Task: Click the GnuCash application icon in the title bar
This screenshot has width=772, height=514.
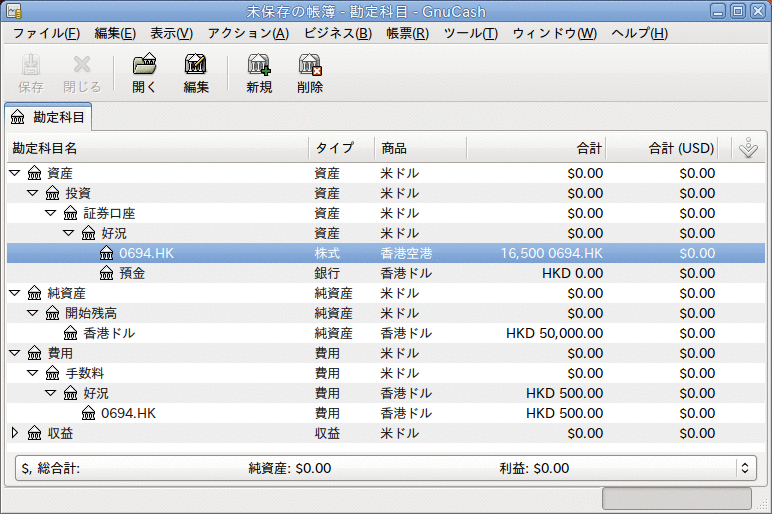Action: (x=13, y=10)
